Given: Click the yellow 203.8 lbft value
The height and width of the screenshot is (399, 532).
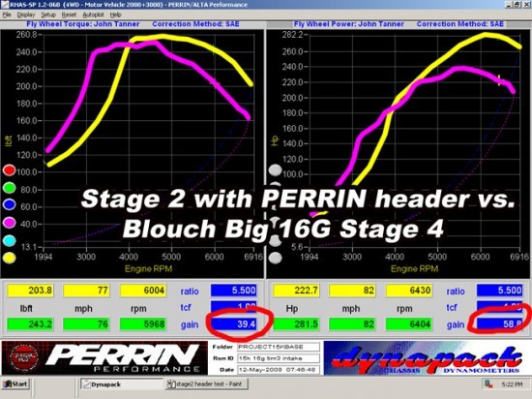Looking at the screenshot, I should coord(30,291).
